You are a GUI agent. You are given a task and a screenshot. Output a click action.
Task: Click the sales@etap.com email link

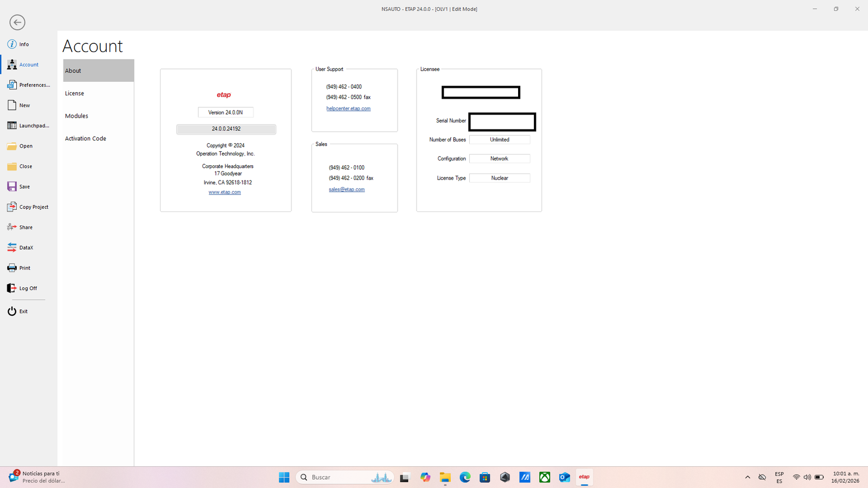(x=347, y=189)
